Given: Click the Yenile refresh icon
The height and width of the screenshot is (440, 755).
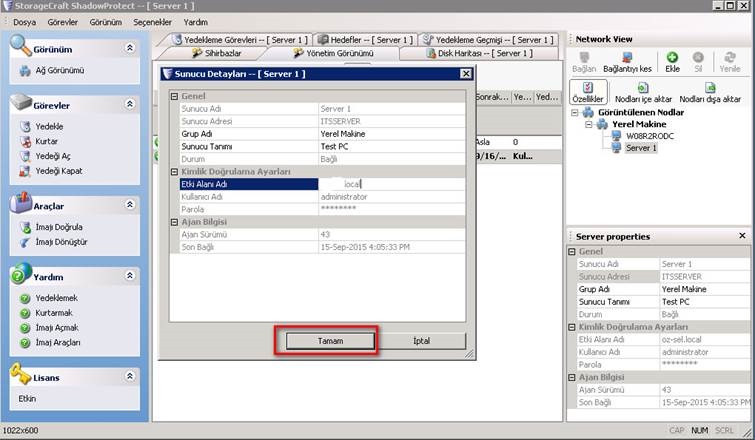Looking at the screenshot, I should click(x=730, y=57).
